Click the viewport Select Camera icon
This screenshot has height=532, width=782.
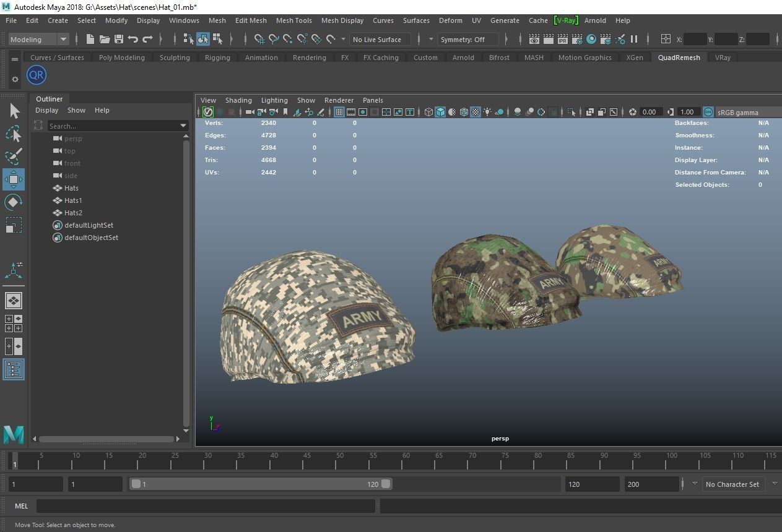[x=250, y=112]
